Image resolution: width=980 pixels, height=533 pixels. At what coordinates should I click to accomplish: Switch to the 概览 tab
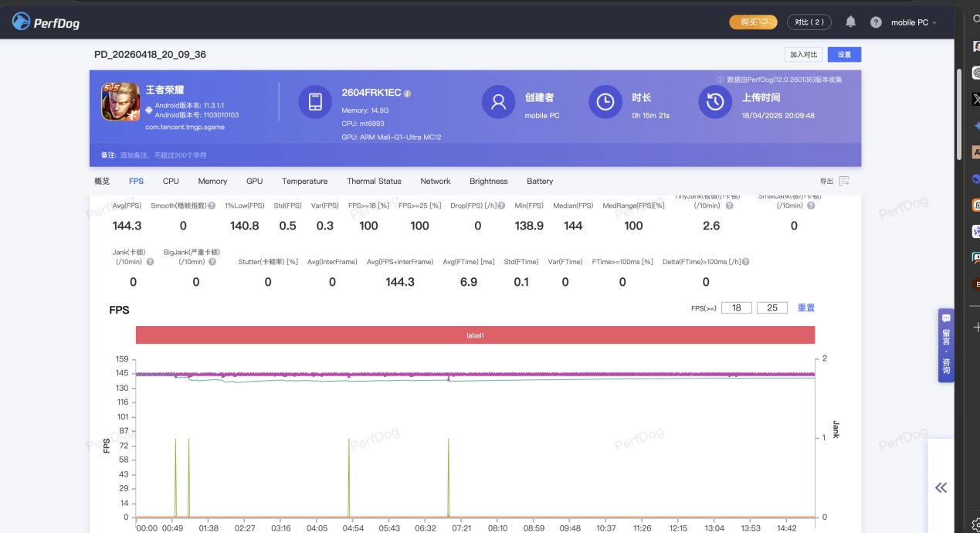[x=102, y=181]
